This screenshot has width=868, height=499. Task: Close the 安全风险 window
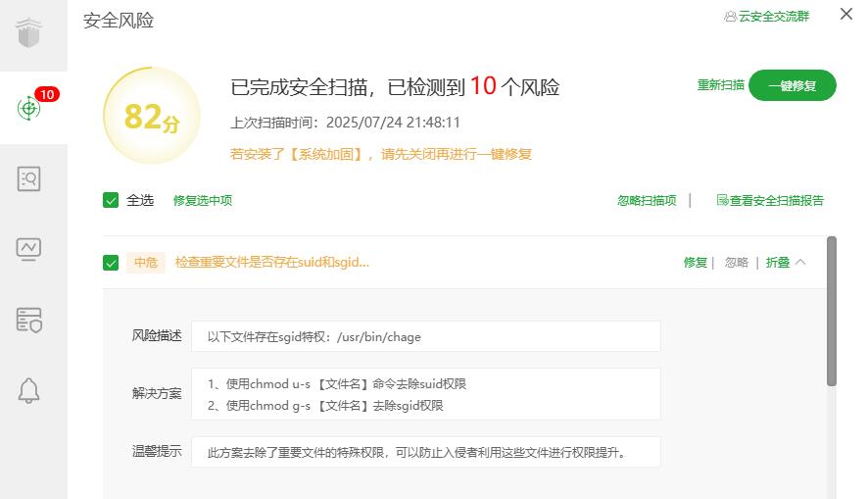tap(845, 14)
